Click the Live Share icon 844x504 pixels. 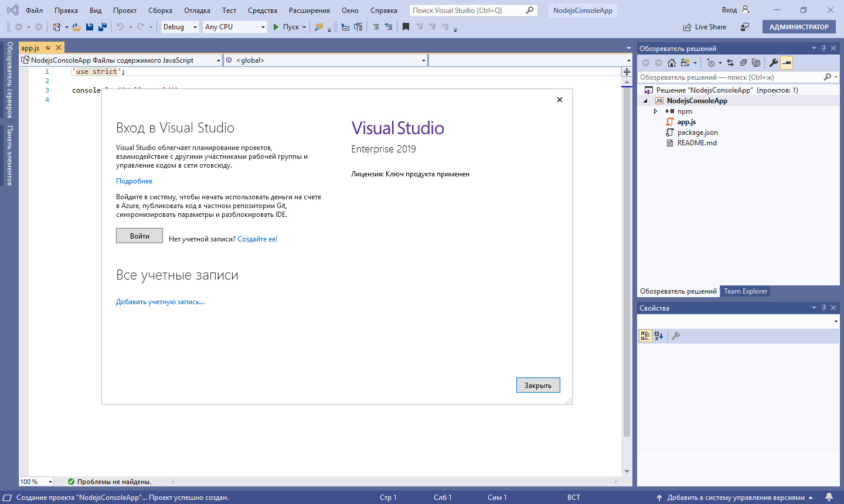click(x=687, y=27)
